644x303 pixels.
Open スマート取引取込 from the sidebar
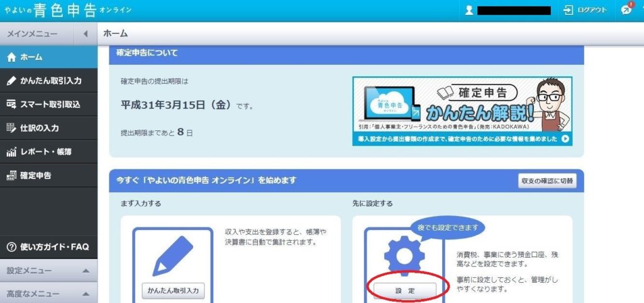pos(49,105)
